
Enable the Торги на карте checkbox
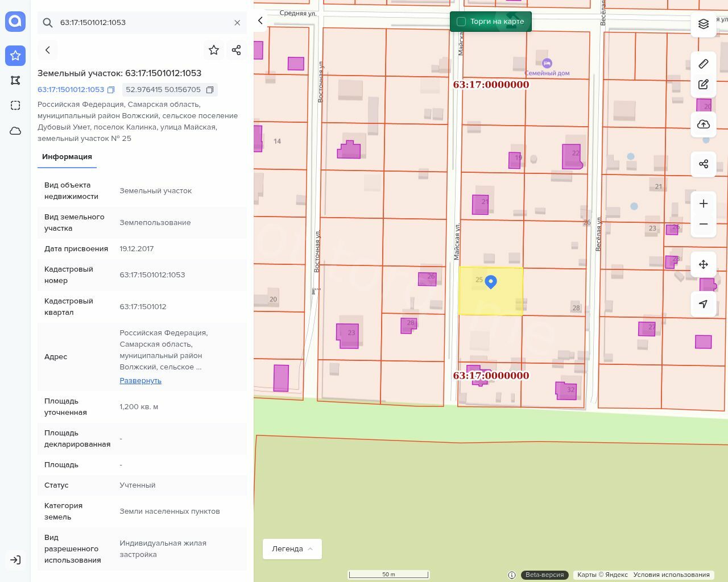[x=461, y=22]
